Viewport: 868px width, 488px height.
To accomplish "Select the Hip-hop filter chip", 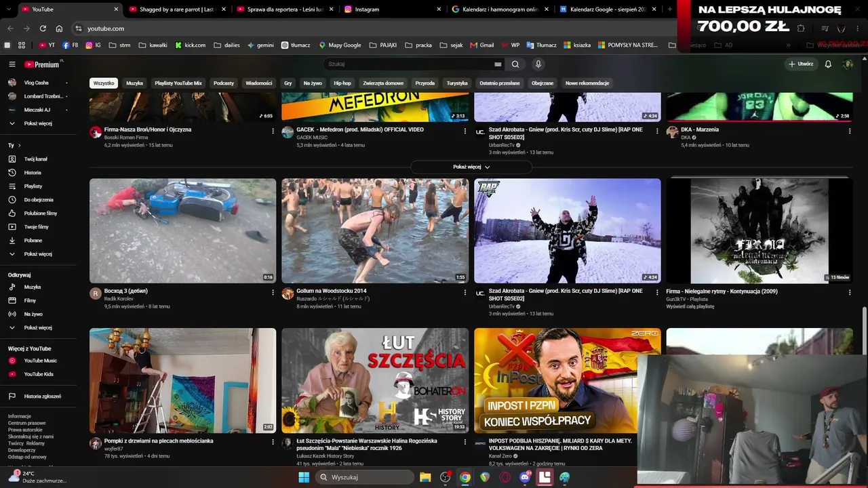I will point(342,83).
